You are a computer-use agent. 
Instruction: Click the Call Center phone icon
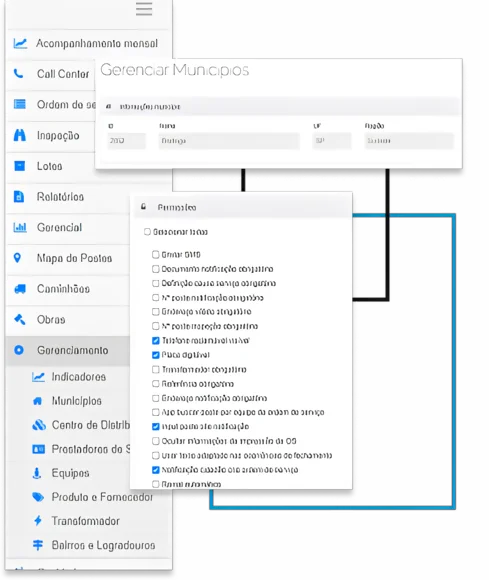[18, 74]
